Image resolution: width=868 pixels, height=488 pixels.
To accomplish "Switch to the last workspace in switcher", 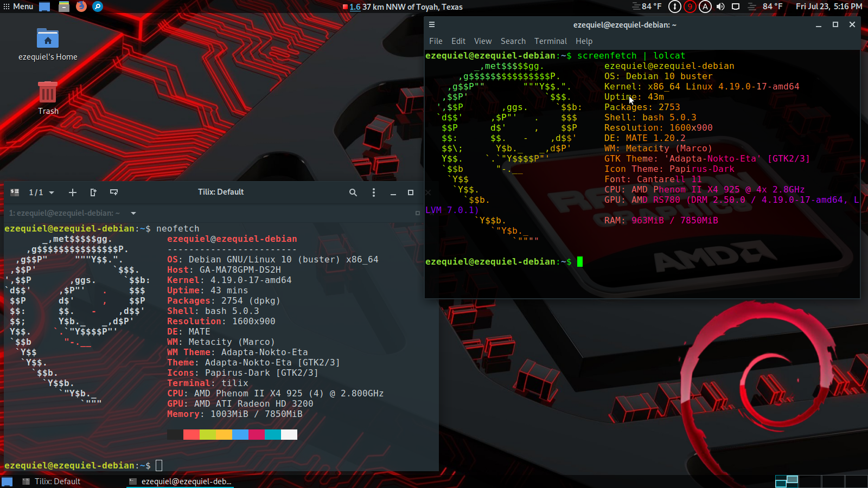I will pos(856,481).
